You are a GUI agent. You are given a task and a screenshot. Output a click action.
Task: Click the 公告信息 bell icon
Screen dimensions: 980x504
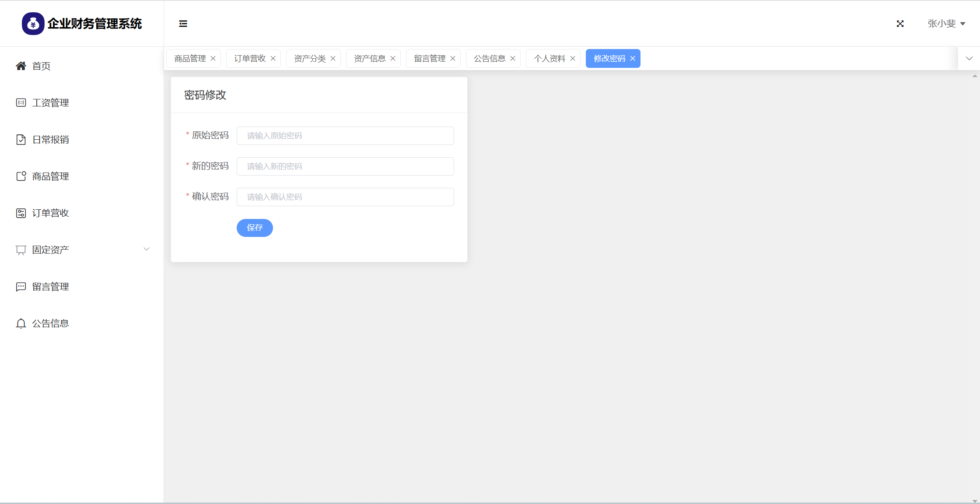pyautogui.click(x=21, y=324)
